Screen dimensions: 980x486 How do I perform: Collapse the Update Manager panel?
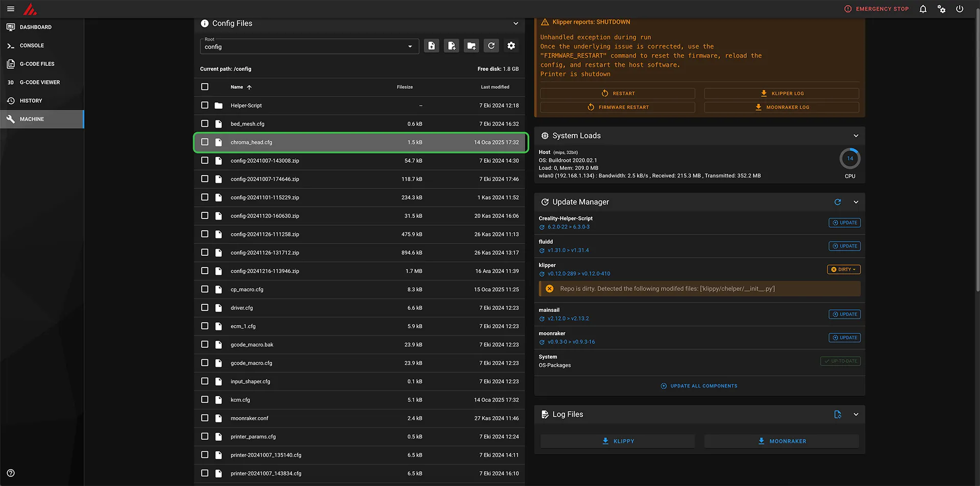tap(856, 202)
